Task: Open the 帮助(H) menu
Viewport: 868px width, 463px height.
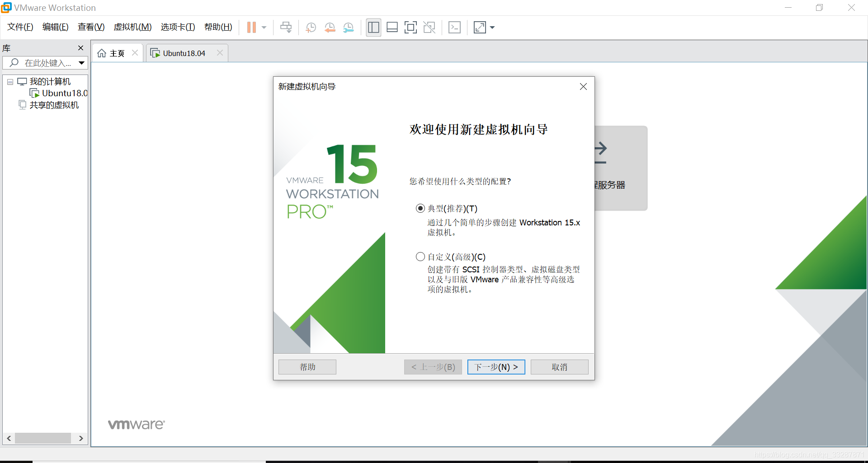Action: click(x=218, y=27)
